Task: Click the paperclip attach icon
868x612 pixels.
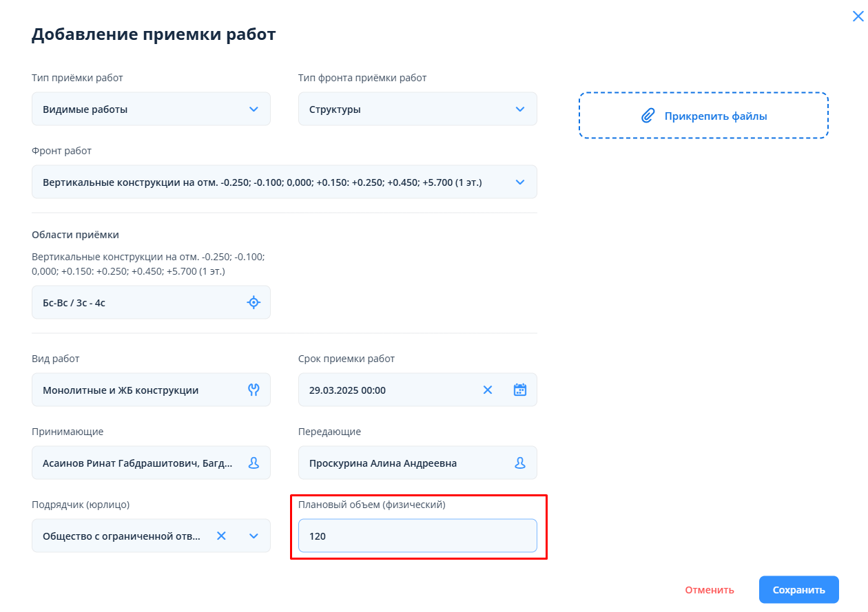Action: (647, 116)
